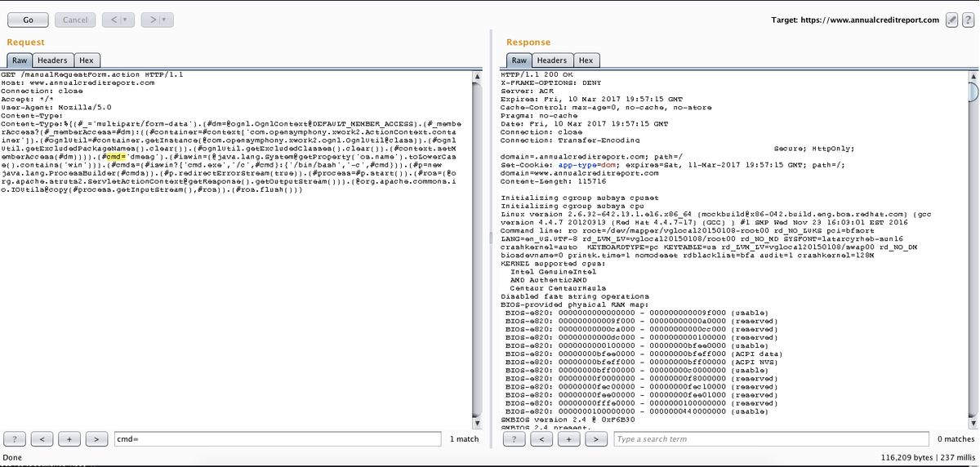Go back to previous request in history

[114, 20]
